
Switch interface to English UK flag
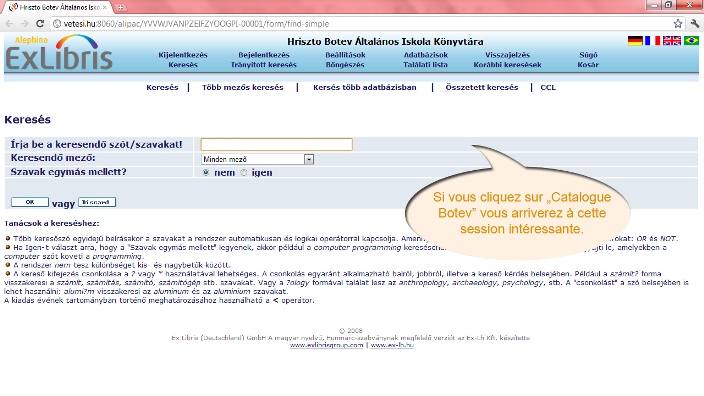point(672,40)
